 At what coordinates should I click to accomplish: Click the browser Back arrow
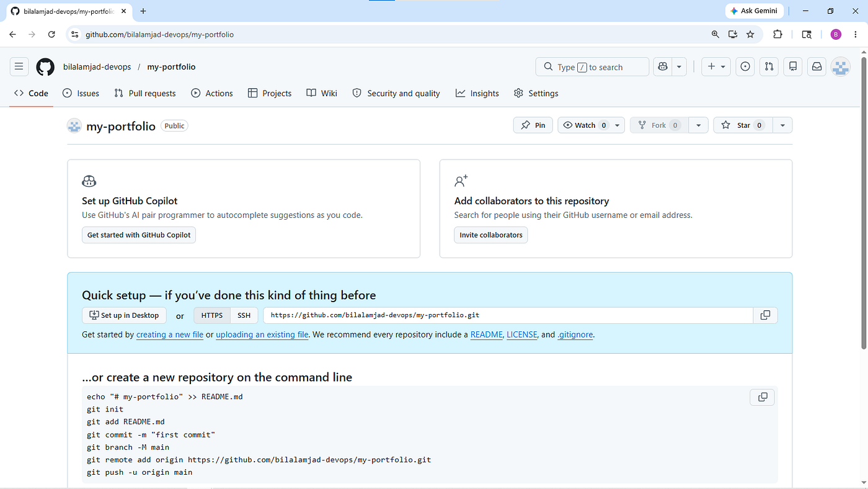pos(12,34)
